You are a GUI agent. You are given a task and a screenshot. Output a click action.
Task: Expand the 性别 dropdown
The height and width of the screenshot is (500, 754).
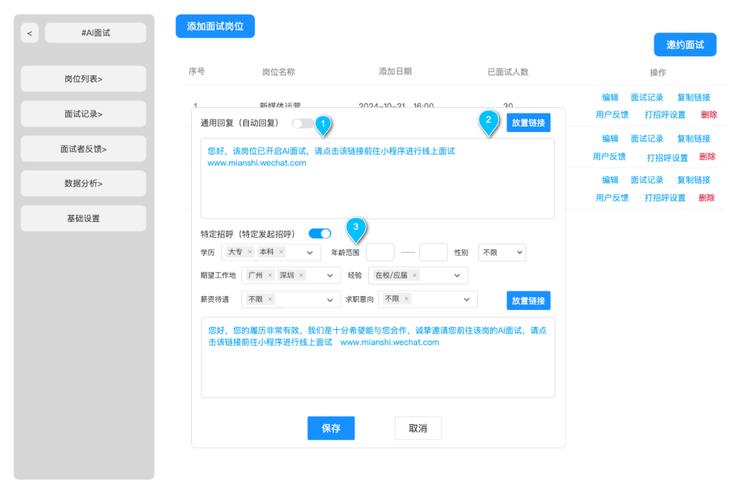pos(502,252)
